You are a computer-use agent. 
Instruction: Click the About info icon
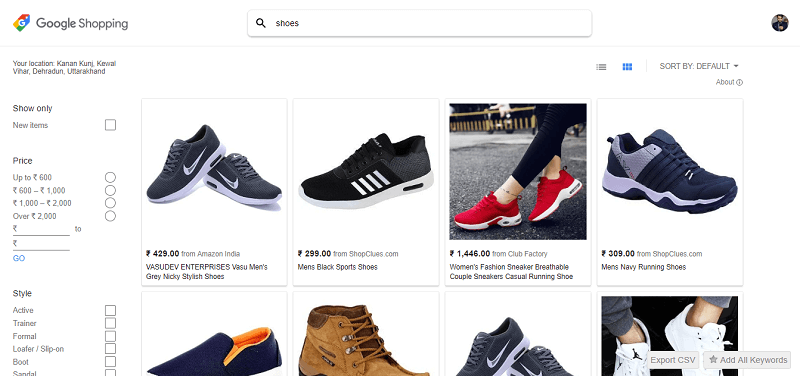[x=740, y=82]
